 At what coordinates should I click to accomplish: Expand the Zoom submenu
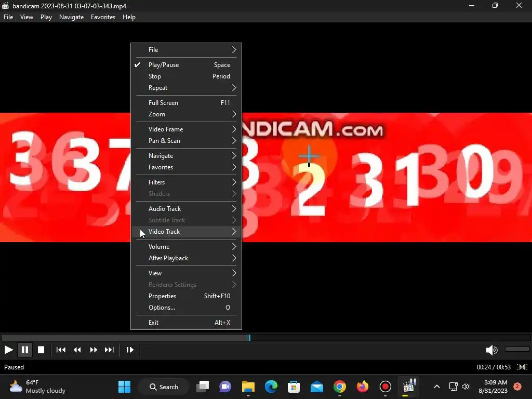(187, 114)
